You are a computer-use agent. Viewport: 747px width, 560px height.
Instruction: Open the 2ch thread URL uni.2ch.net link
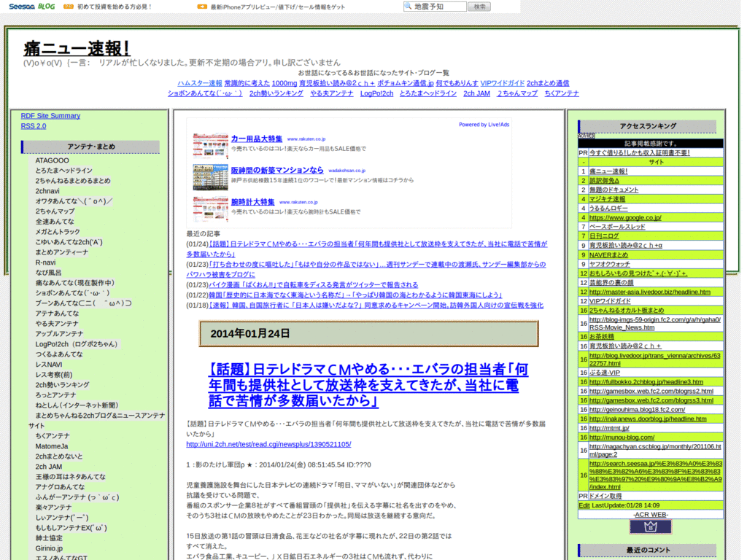268,444
